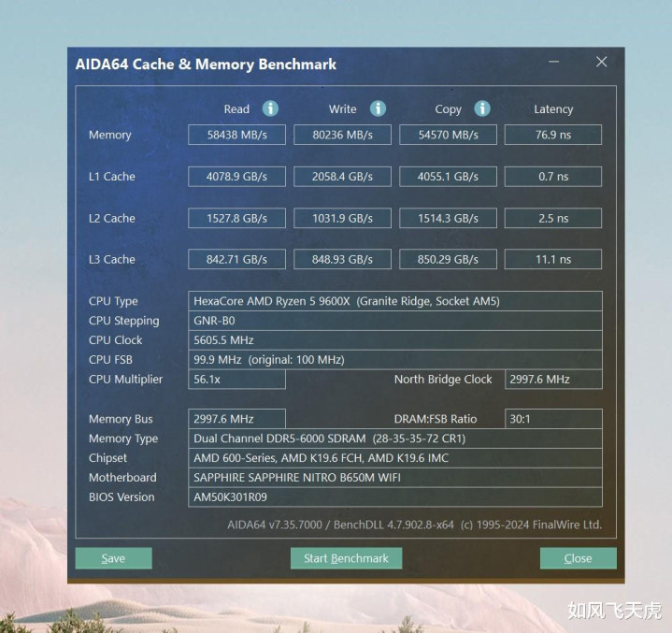Screen dimensions: 672x633
Task: Click the CPU FSB label
Action: click(110, 359)
